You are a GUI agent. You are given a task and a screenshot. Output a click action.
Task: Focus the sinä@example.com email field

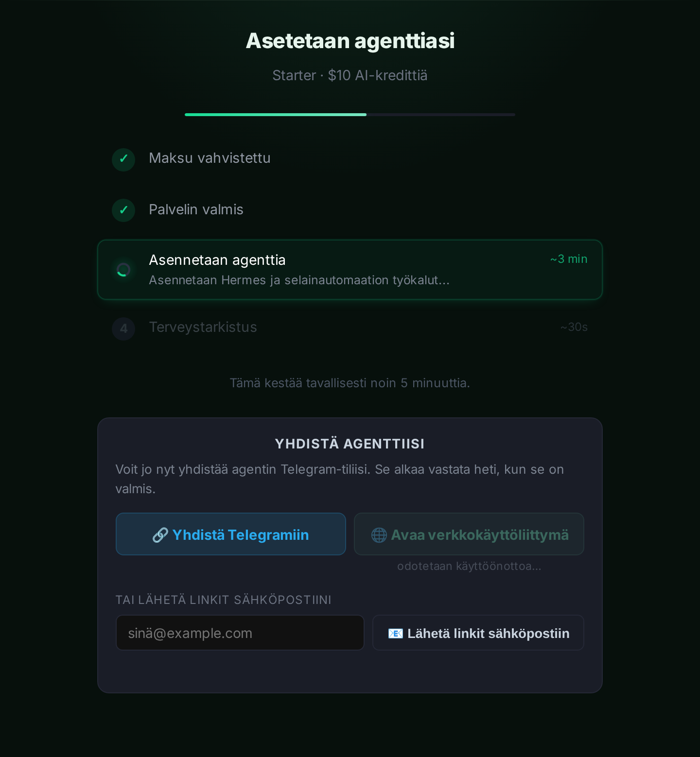pos(240,633)
